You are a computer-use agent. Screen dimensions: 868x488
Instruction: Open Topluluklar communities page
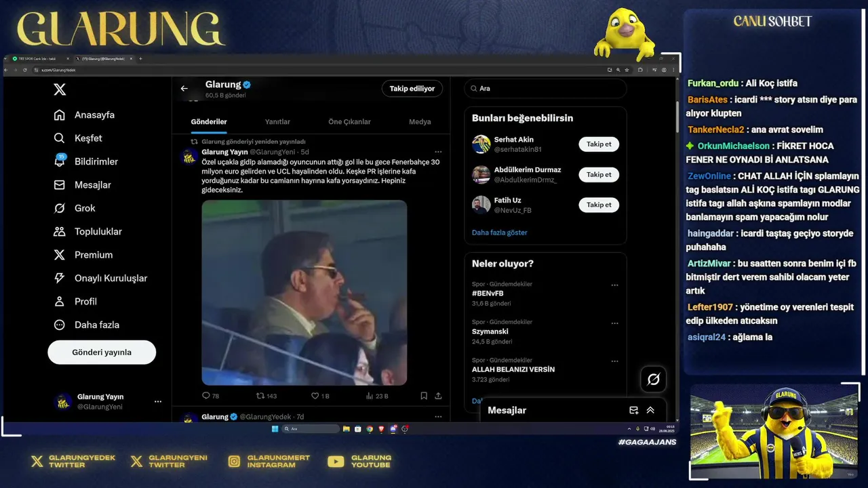pyautogui.click(x=88, y=232)
